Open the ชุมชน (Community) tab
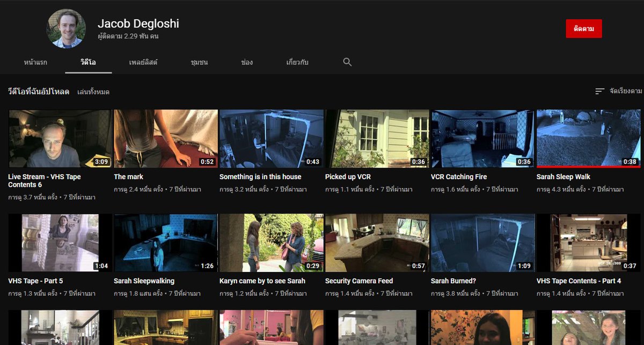Image resolution: width=644 pixels, height=345 pixels. tap(199, 62)
